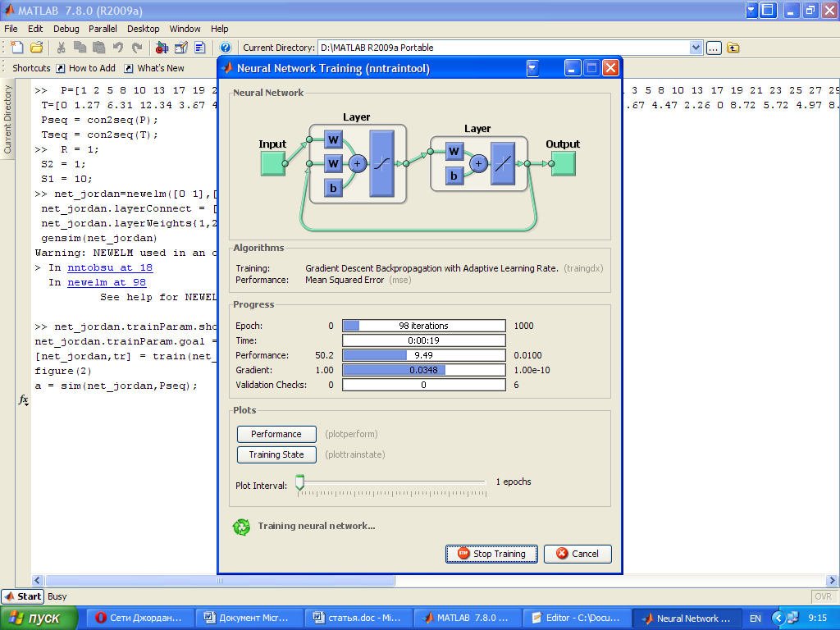Open nntraintool title bar dropdown arrow
Image resolution: width=840 pixels, height=630 pixels.
click(532, 69)
